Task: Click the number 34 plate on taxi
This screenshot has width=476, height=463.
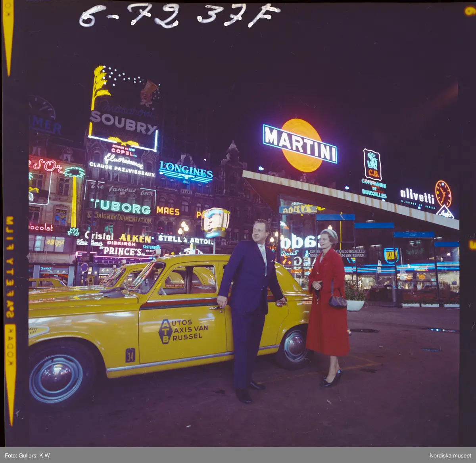Action: [x=130, y=355]
